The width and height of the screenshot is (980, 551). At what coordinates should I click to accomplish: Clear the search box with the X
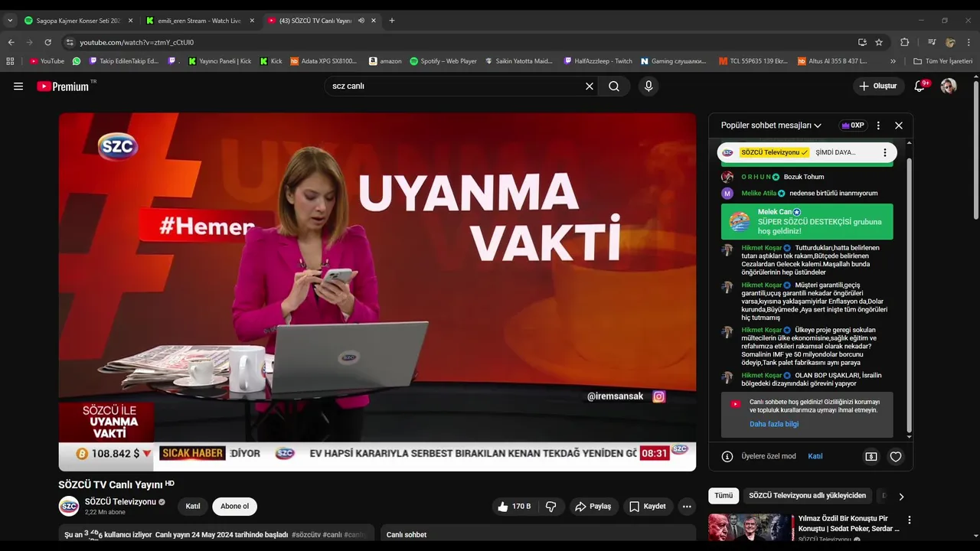coord(590,86)
